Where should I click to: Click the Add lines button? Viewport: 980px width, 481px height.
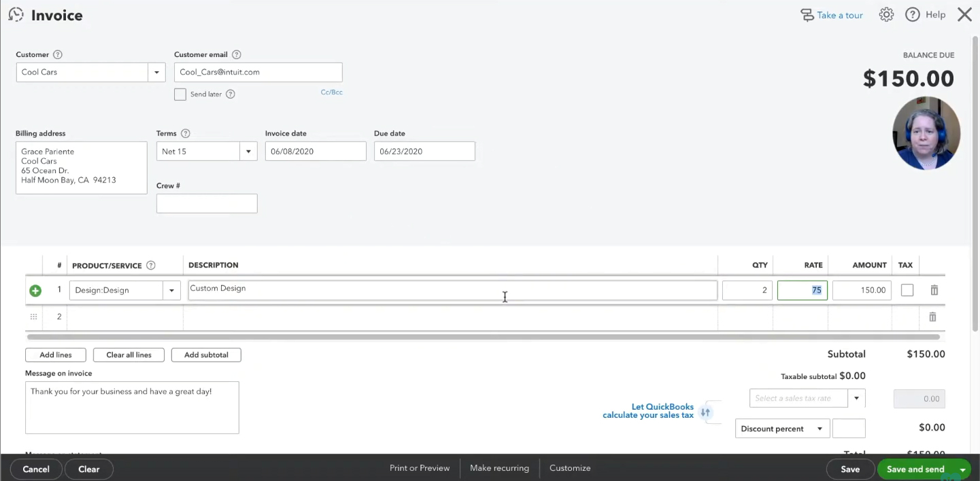point(56,355)
